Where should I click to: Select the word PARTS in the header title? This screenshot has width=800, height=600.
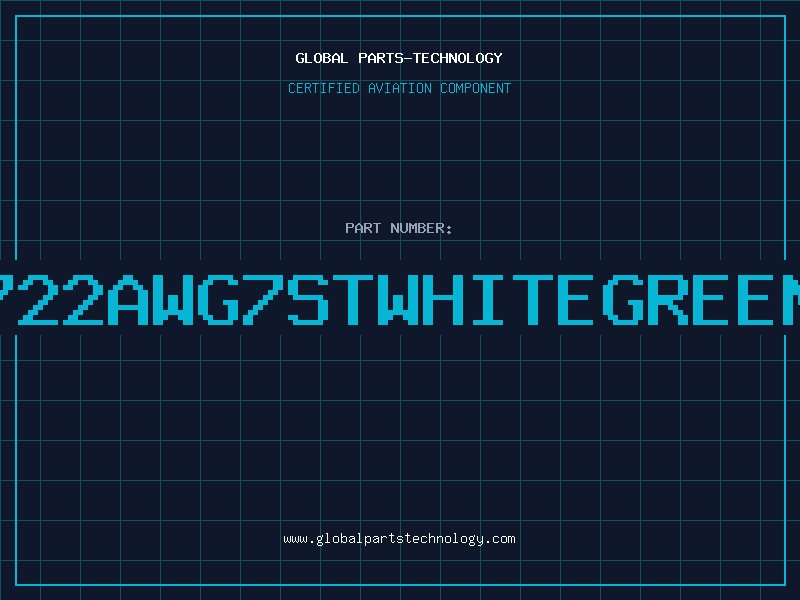(381, 58)
